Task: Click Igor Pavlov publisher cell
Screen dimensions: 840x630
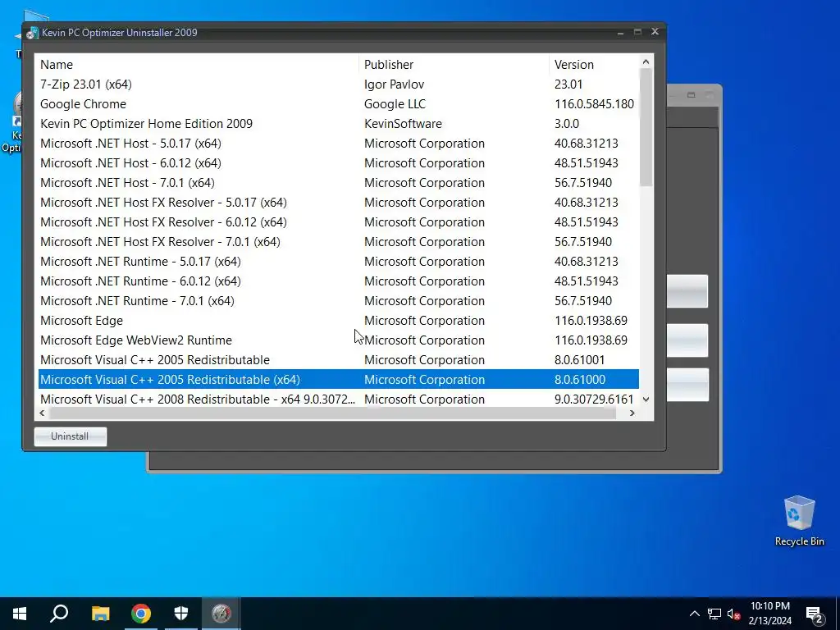Action: (395, 84)
